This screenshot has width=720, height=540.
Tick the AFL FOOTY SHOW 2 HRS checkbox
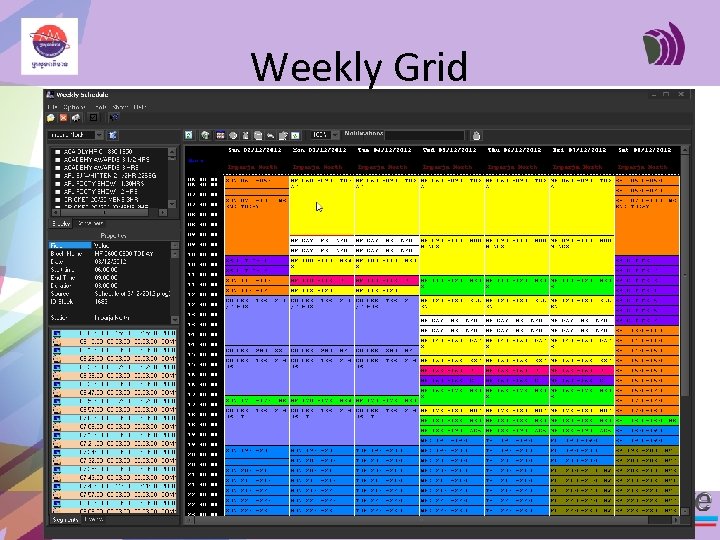[x=57, y=191]
